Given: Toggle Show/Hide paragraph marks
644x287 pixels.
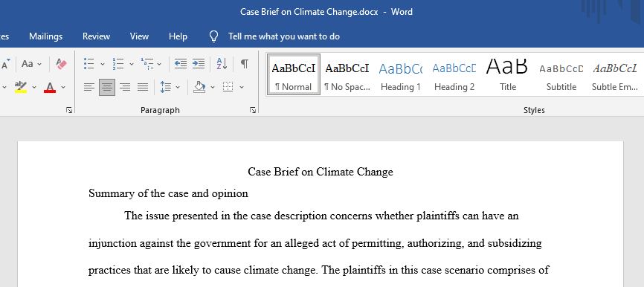Looking at the screenshot, I should point(245,64).
